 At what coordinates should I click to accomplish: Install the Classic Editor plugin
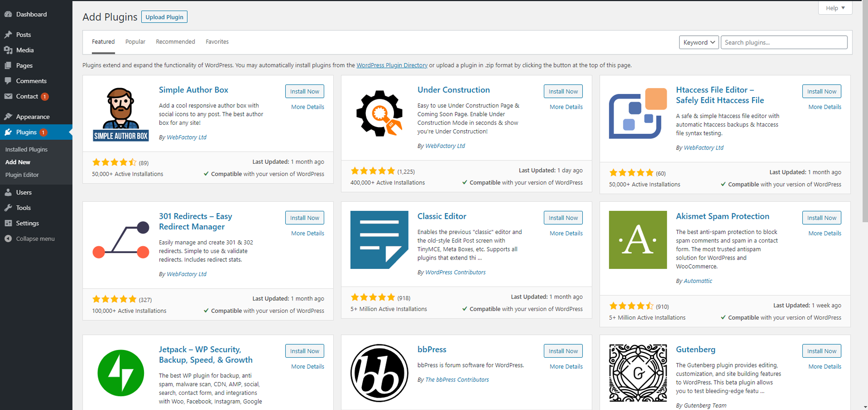(563, 218)
